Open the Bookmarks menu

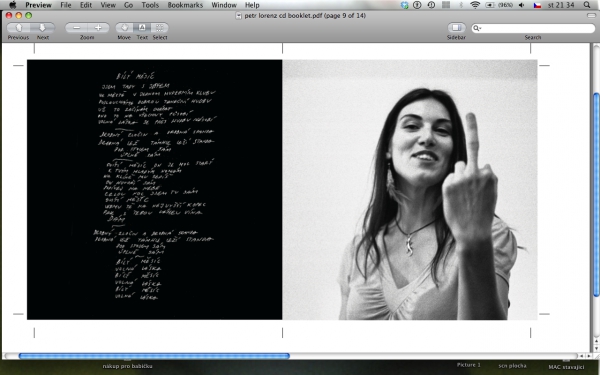click(185, 5)
